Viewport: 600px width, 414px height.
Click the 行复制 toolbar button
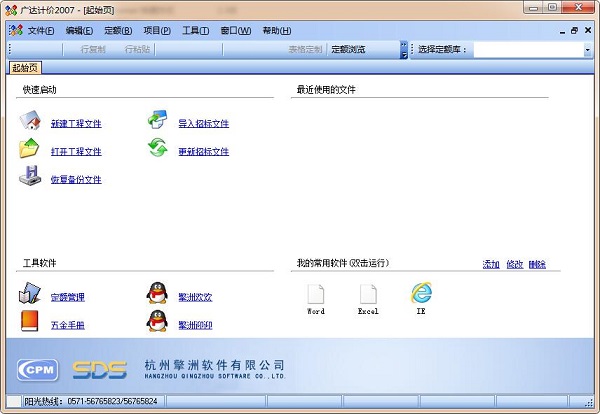coord(93,49)
